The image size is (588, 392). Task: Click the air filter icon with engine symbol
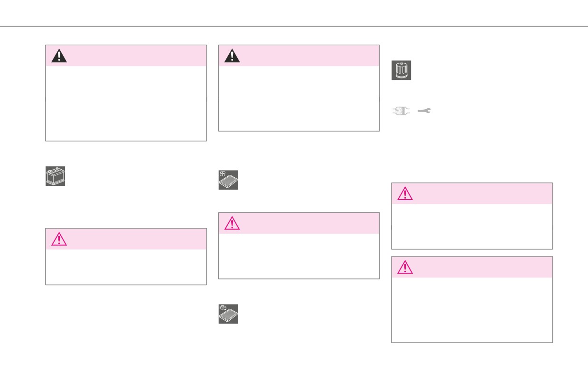(x=228, y=314)
